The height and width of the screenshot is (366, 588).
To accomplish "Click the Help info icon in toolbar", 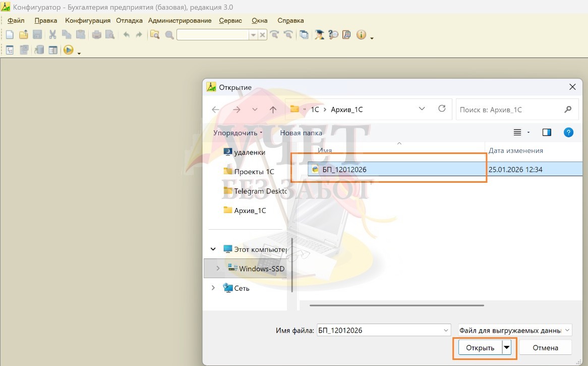I will [361, 35].
